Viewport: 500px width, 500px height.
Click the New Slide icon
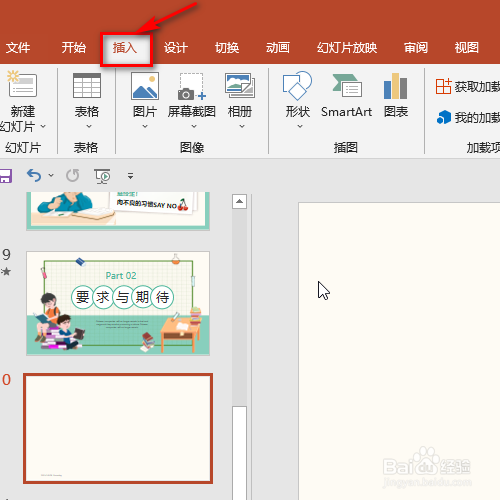pyautogui.click(x=22, y=84)
